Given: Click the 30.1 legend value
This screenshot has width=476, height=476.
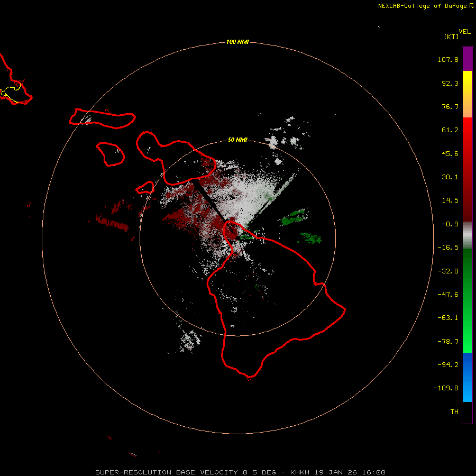Looking at the screenshot, I should pos(450,177).
